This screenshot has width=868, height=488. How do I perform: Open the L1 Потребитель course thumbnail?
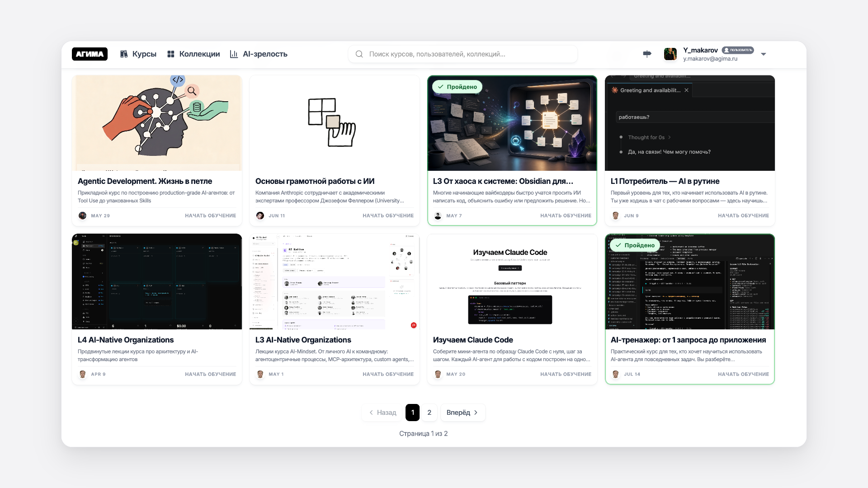coord(690,123)
